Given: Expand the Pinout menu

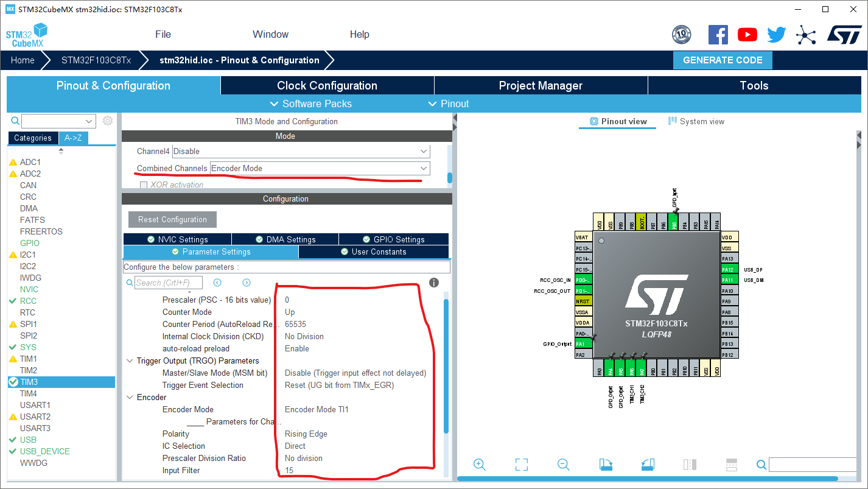Looking at the screenshot, I should pos(448,104).
